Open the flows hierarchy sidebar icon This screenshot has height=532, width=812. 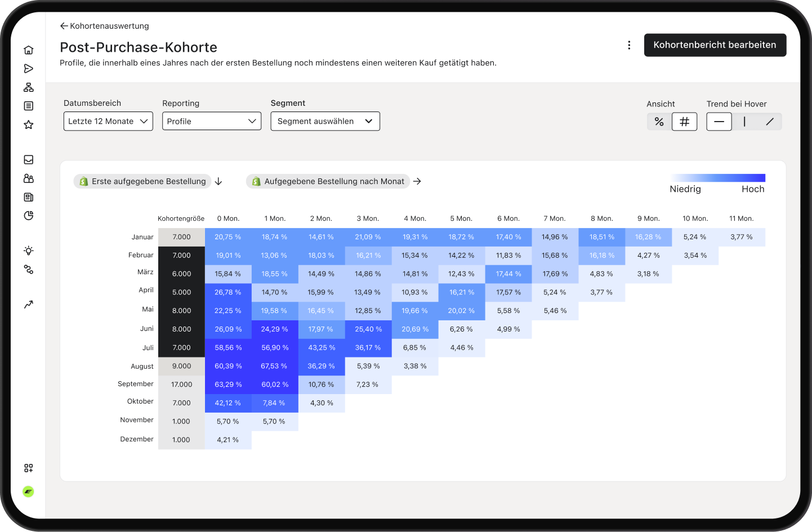29,87
